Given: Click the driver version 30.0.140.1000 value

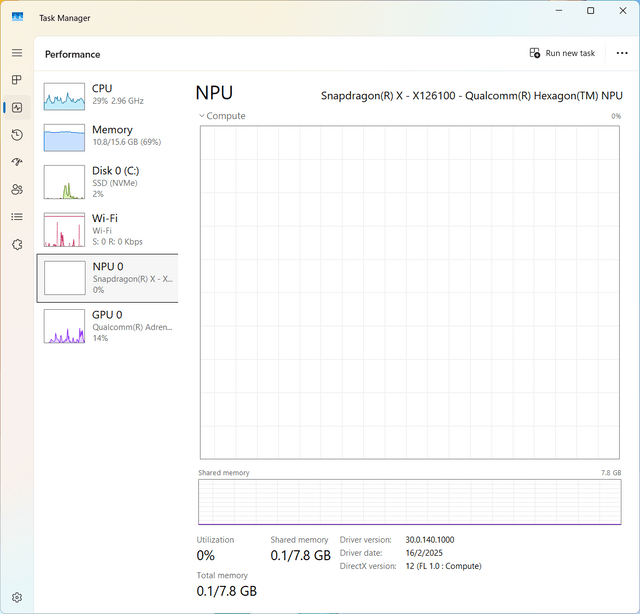Looking at the screenshot, I should click(429, 540).
